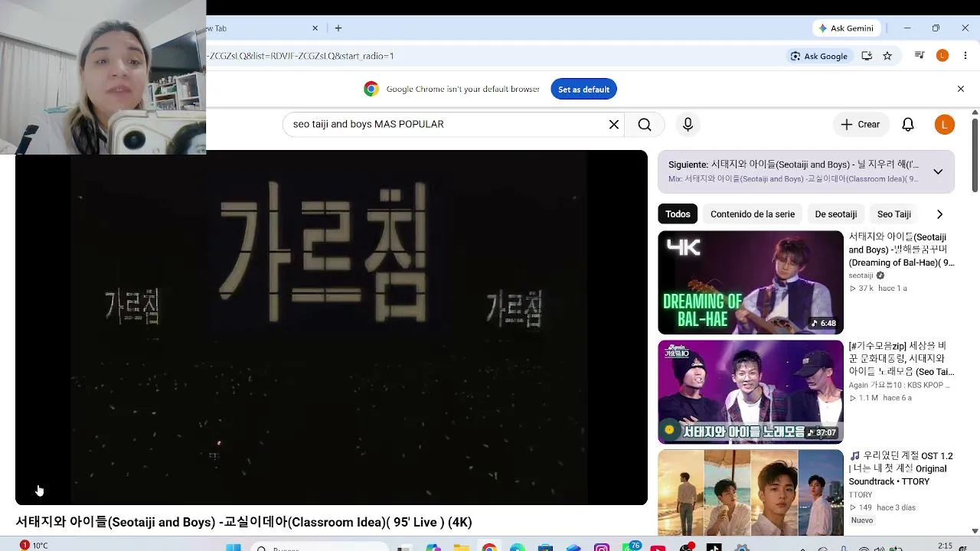Viewport: 980px width, 551px height.
Task: Open the TTORY channel name
Action: (x=861, y=494)
